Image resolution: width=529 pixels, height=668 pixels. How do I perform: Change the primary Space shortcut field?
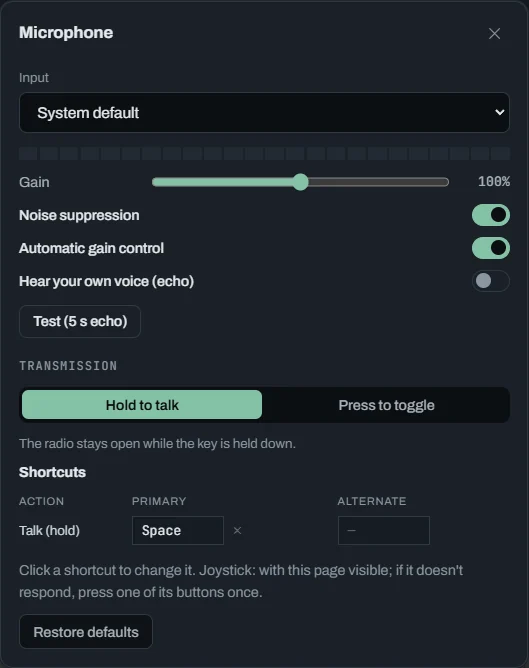pyautogui.click(x=178, y=530)
